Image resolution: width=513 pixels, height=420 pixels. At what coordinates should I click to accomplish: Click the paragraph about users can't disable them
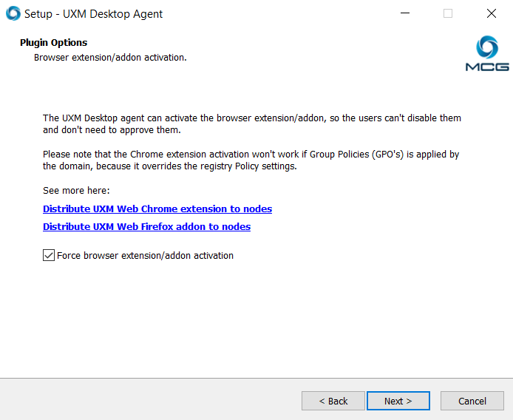click(251, 123)
